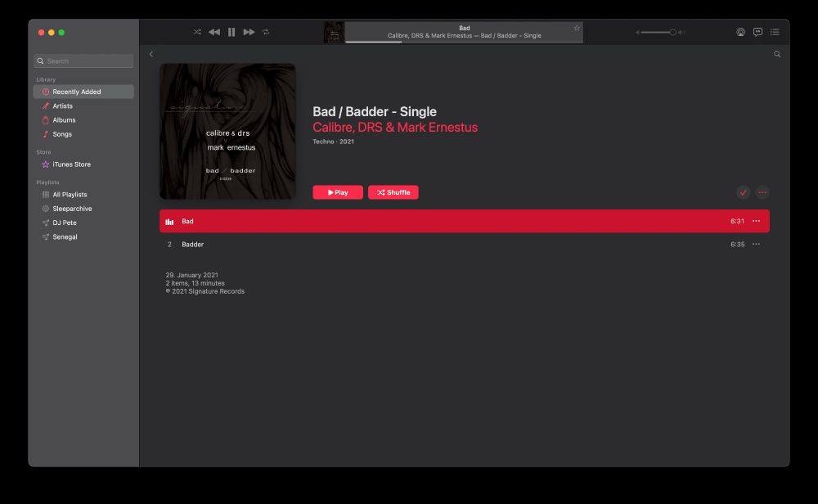Viewport: 818px width, 504px height.
Task: Click the red Shuffle button
Action: pos(393,192)
